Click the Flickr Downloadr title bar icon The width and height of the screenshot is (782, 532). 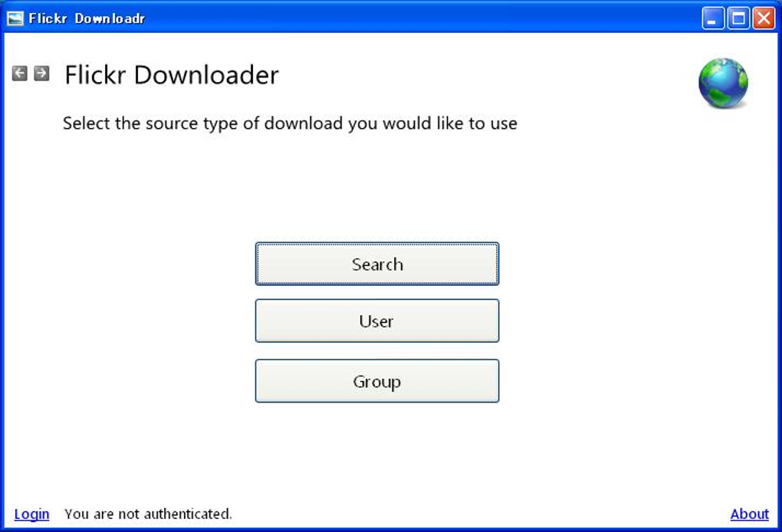coord(15,18)
